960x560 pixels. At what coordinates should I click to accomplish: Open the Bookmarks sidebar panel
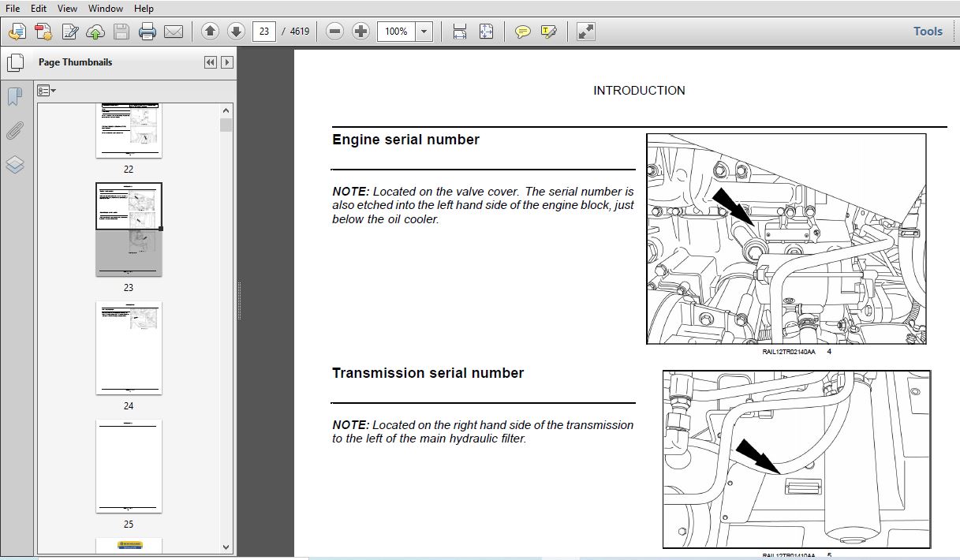[15, 96]
